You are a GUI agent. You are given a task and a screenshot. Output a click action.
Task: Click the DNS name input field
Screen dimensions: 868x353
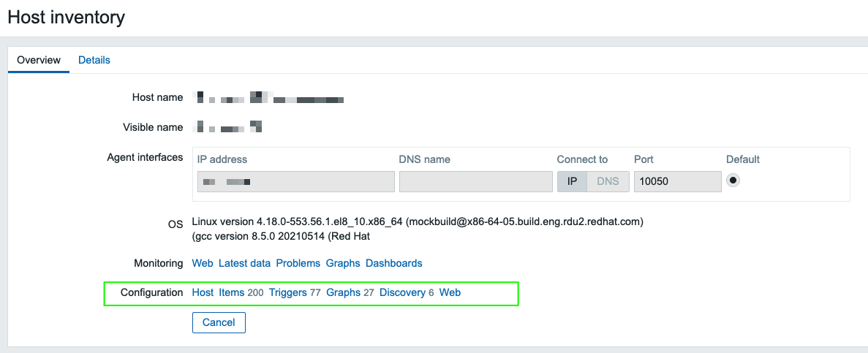tap(475, 181)
